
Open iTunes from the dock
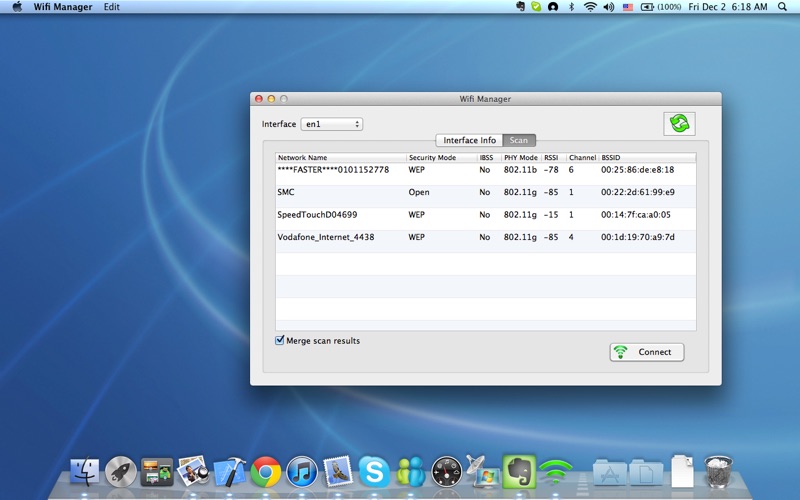pyautogui.click(x=301, y=470)
